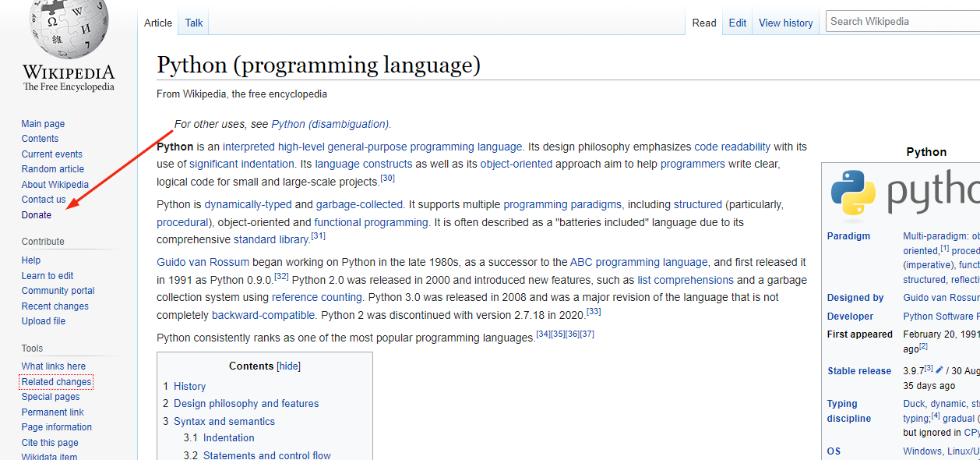The width and height of the screenshot is (980, 460).
Task: Click the Donate link in the sidebar
Action: [37, 215]
